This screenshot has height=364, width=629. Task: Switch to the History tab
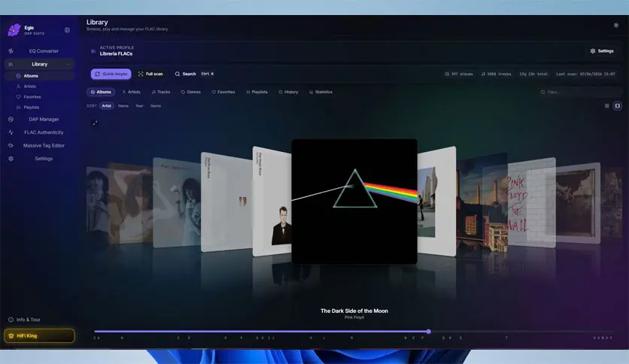tap(288, 93)
